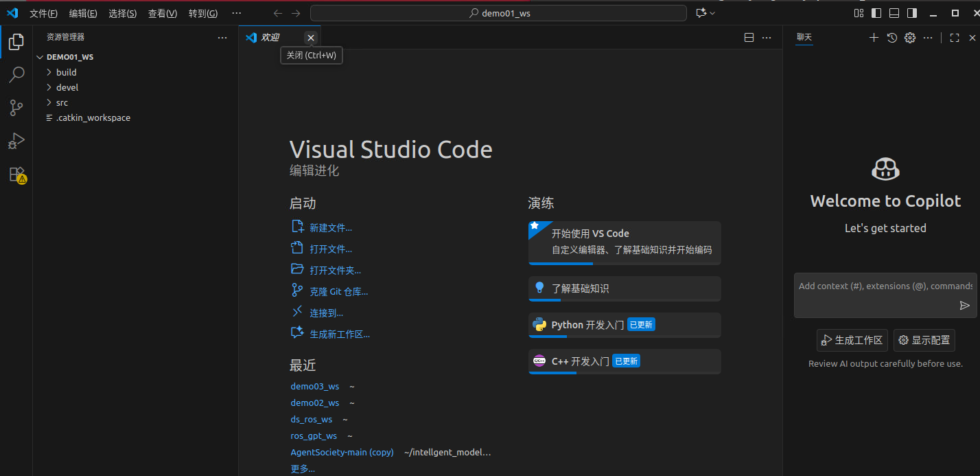Toggle the secondary side bar
980x476 pixels.
912,13
